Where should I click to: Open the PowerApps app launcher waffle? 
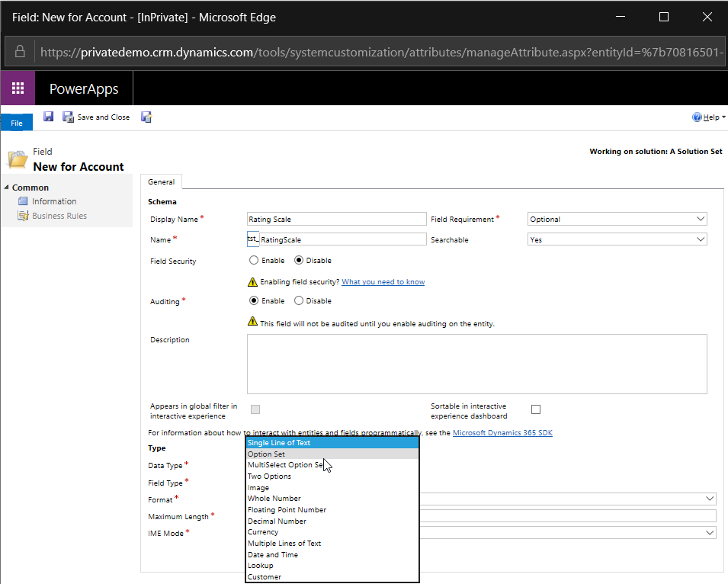click(18, 88)
